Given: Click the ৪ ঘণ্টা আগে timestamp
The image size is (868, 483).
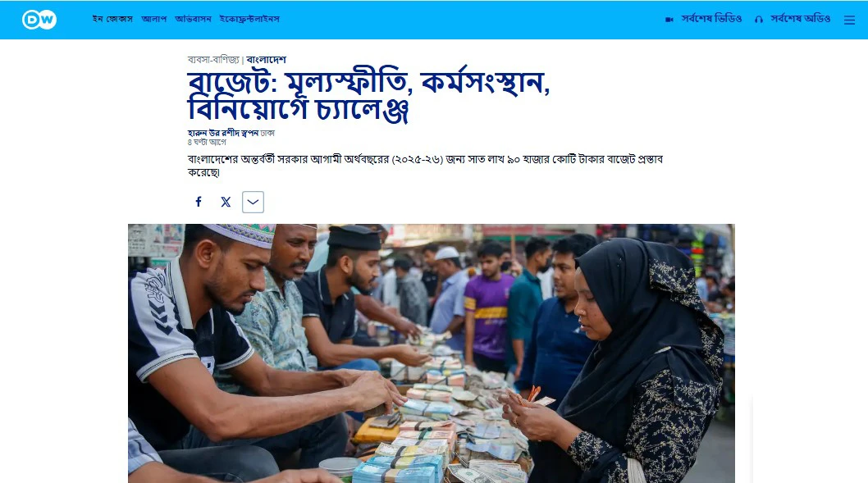Looking at the screenshot, I should pyautogui.click(x=207, y=142).
